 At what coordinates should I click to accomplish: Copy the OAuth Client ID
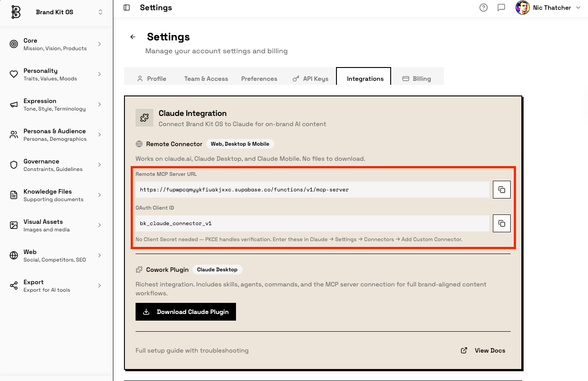point(501,223)
